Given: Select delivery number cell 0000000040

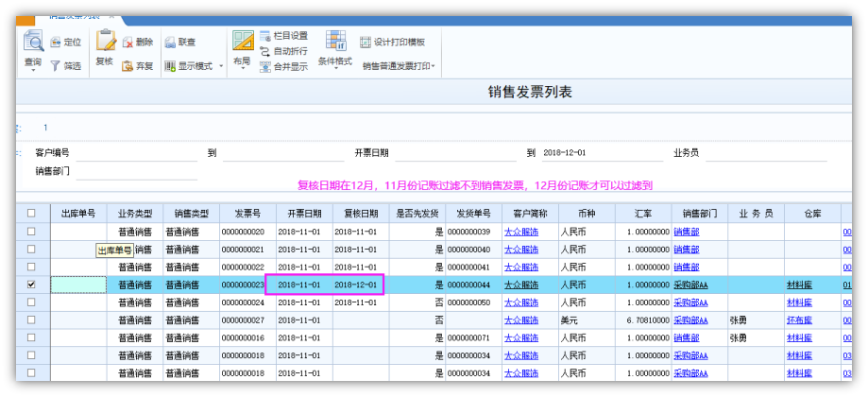Looking at the screenshot, I should (x=474, y=250).
